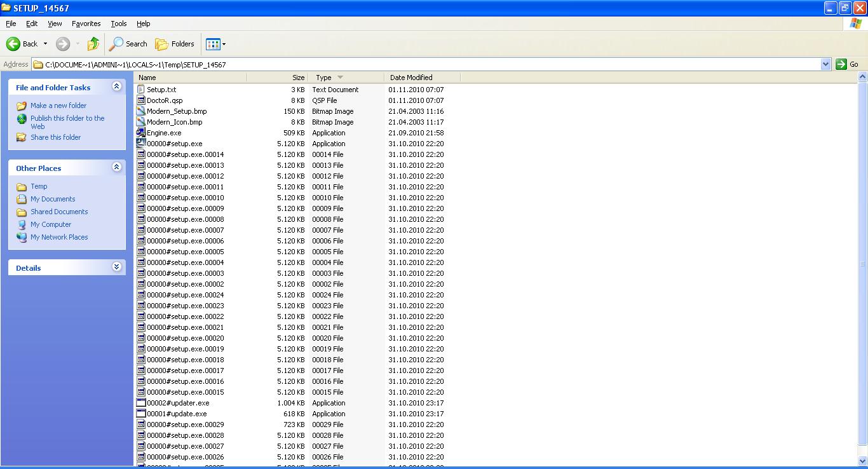Screen dimensions: 868x469
Task: Select file name 00000#setup.exe.00028
Action: 186,435
